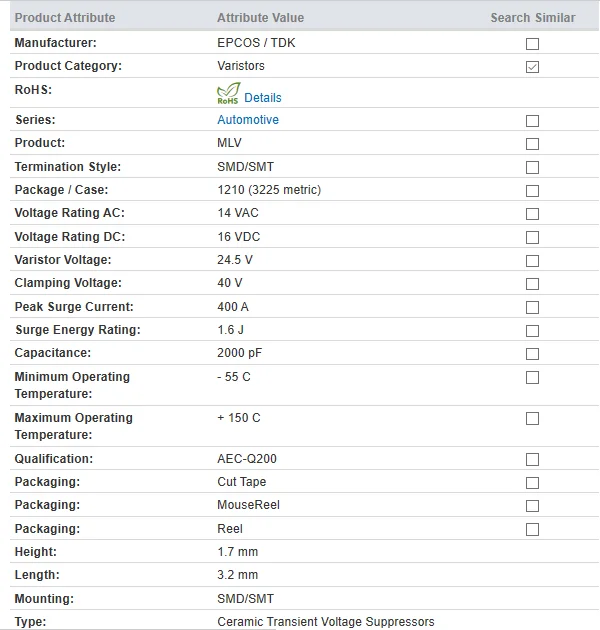The image size is (600, 630).
Task: Click the MLV product value
Action: click(x=229, y=143)
